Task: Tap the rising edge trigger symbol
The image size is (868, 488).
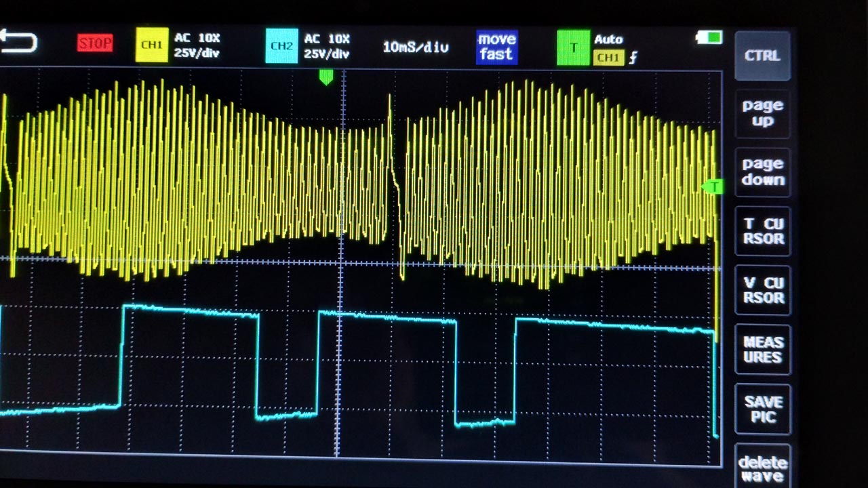Action: click(x=633, y=58)
